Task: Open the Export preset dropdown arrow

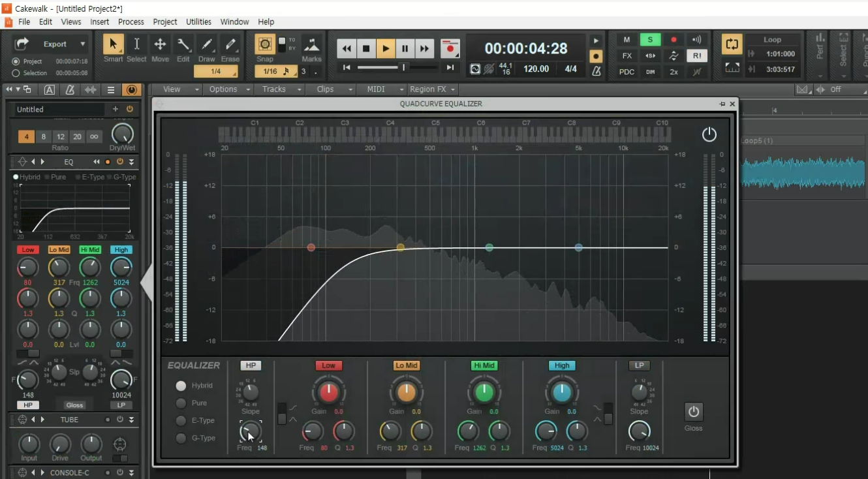Action: tap(83, 44)
